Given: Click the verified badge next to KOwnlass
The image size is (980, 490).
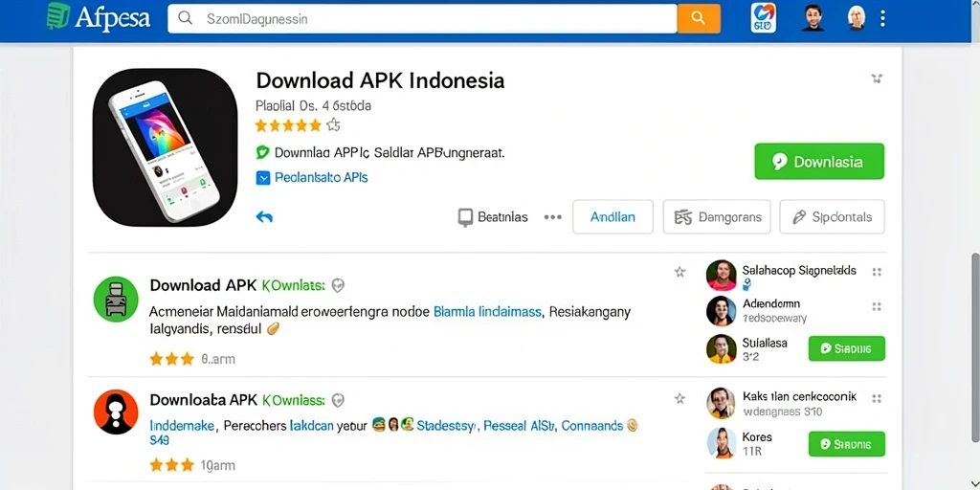Looking at the screenshot, I should click(x=338, y=400).
